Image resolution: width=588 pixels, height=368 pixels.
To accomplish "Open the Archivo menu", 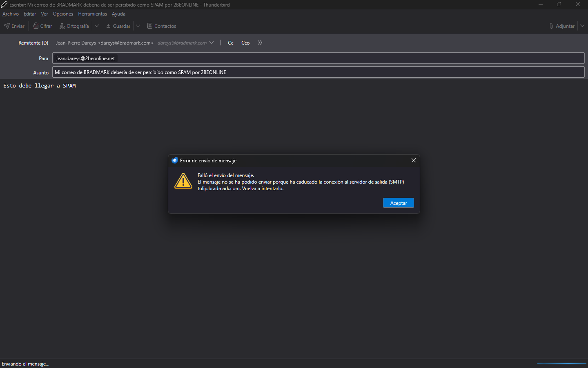I will (x=11, y=14).
